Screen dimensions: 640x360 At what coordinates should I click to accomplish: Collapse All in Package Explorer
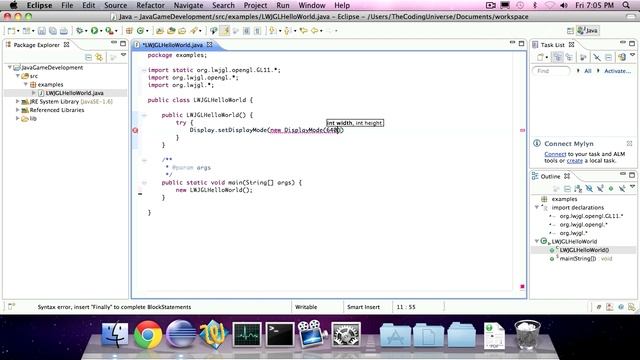(88, 57)
